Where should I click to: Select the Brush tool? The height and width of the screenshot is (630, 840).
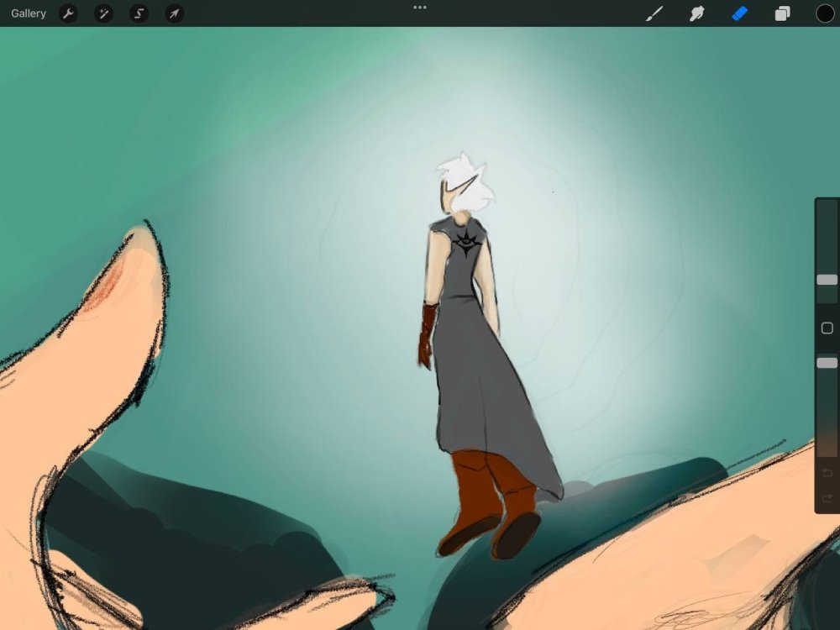654,13
